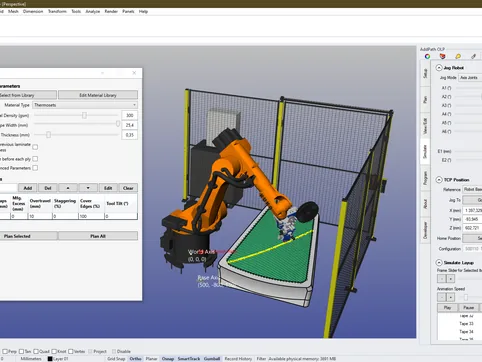This screenshot has width=482, height=362.
Task: Enable the Perp osnap checkbox
Action: [x=5, y=351]
